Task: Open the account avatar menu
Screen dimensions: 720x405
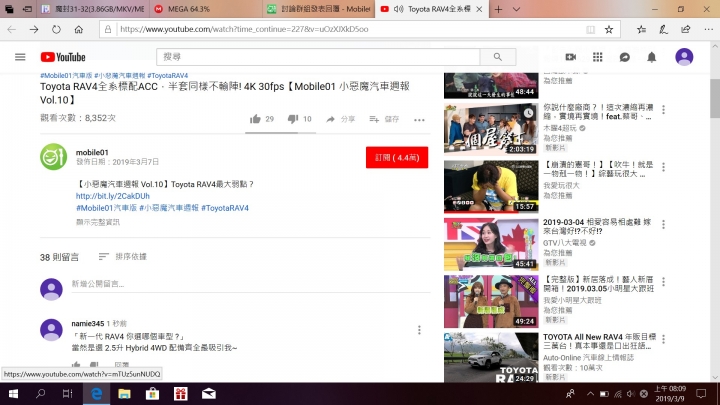Action: pos(684,57)
